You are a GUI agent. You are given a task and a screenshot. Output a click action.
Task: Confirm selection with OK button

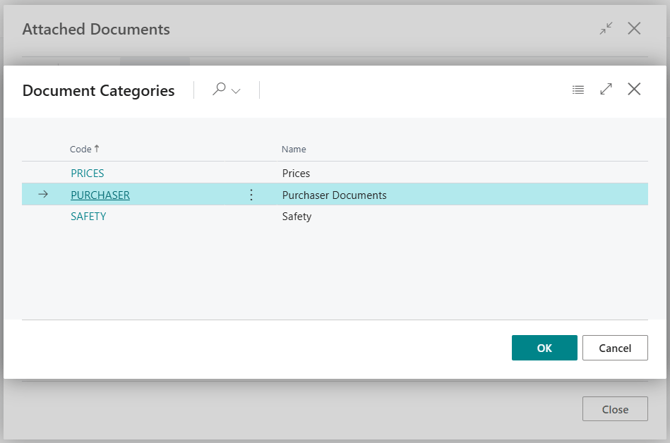point(544,348)
